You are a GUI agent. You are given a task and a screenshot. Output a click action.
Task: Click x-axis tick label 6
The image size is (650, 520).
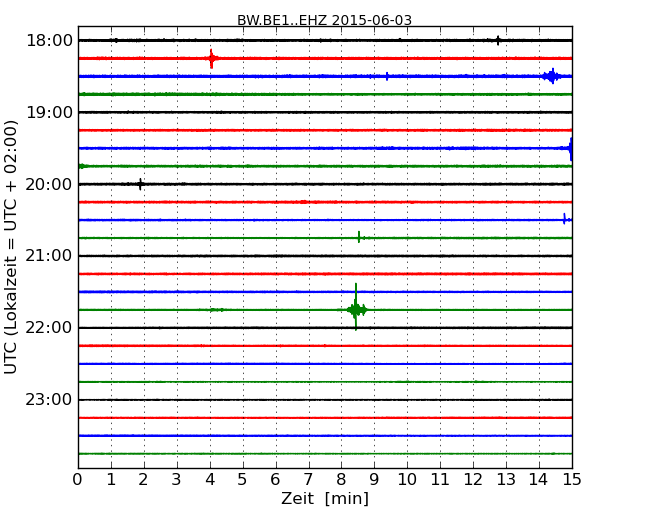click(275, 480)
